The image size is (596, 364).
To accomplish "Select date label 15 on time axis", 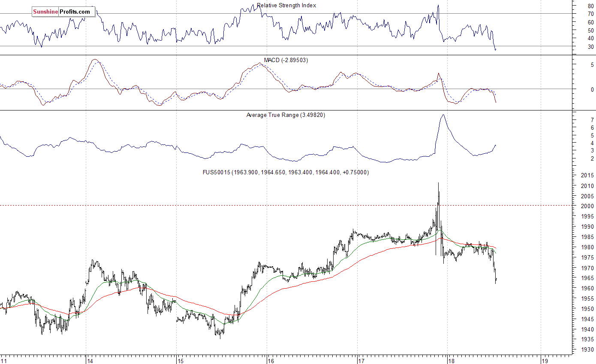I will point(181,361).
